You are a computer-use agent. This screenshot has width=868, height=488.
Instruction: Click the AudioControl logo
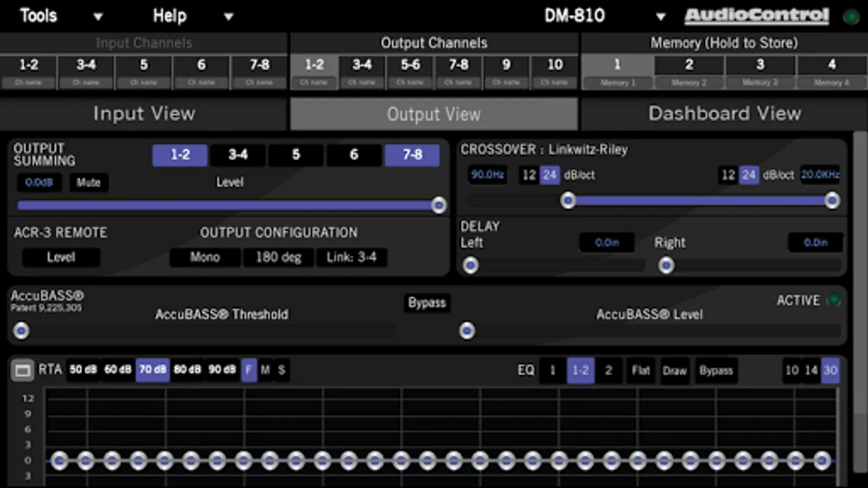coord(756,16)
